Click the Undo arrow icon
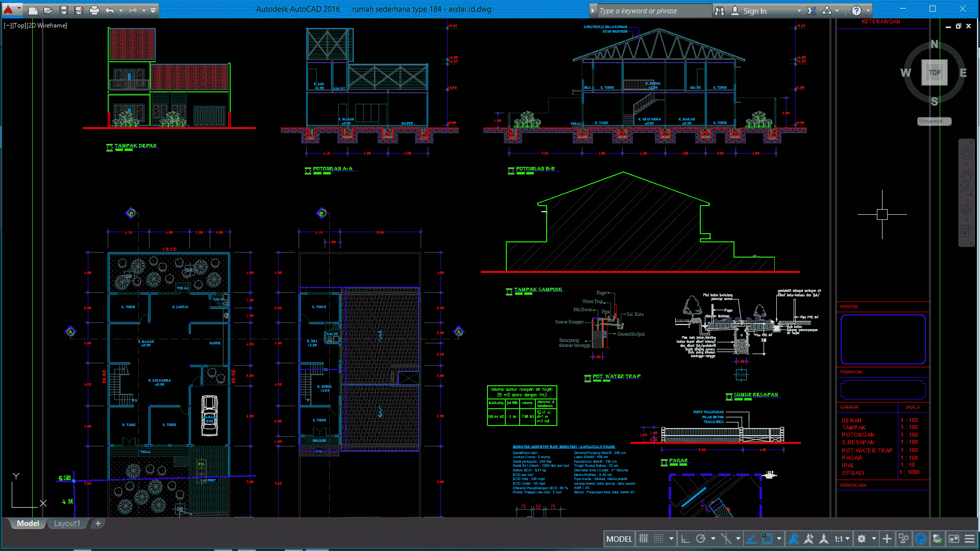 click(109, 10)
